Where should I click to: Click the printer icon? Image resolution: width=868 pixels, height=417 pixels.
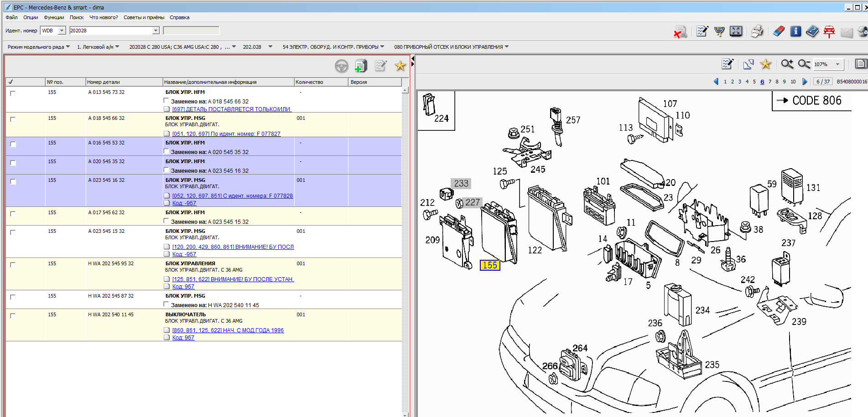(x=757, y=31)
